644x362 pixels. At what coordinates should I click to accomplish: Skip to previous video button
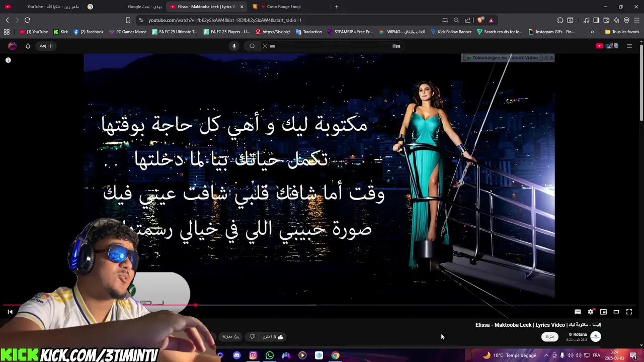(10, 312)
